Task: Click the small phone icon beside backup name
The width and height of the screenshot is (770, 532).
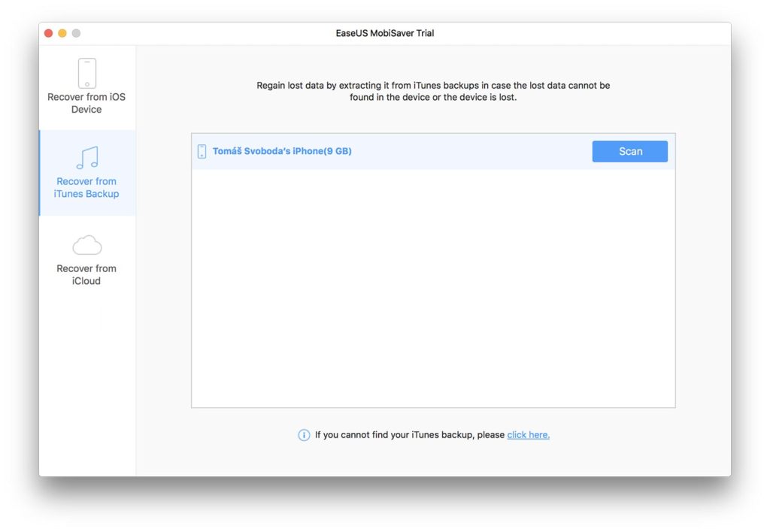Action: pos(202,151)
